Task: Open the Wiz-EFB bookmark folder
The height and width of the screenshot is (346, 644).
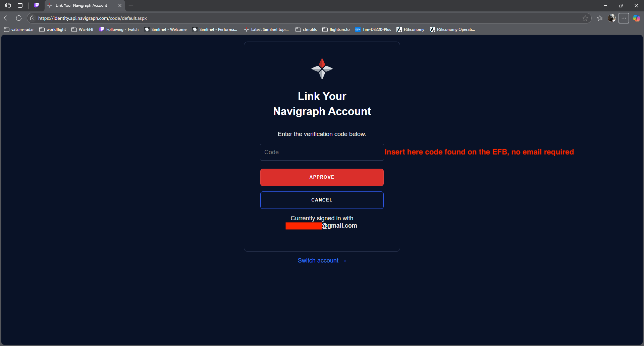Action: click(x=83, y=30)
